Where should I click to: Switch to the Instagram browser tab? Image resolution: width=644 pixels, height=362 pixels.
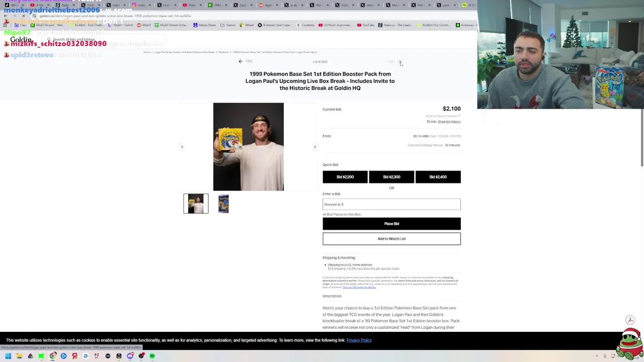click(x=141, y=5)
